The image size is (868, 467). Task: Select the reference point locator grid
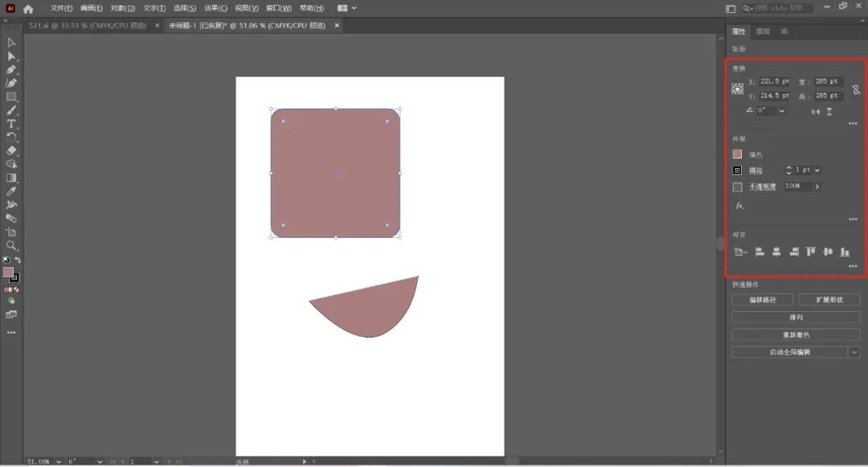coord(737,89)
